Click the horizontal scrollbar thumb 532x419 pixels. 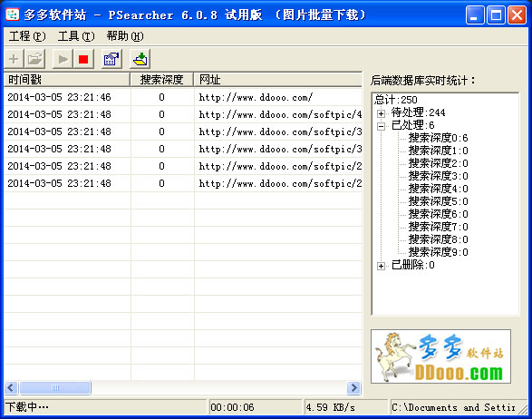pos(55,387)
